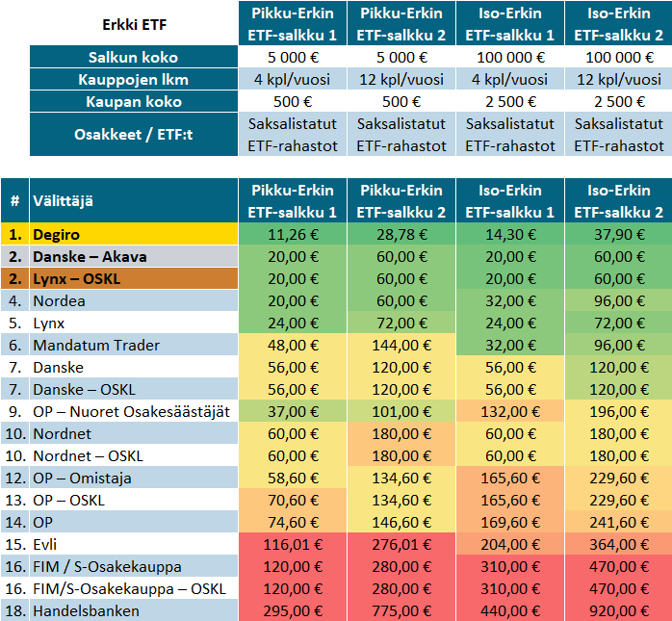The height and width of the screenshot is (621, 672).
Task: Click the 'Osakkeet / ETF:t' row header
Action: tap(134, 134)
